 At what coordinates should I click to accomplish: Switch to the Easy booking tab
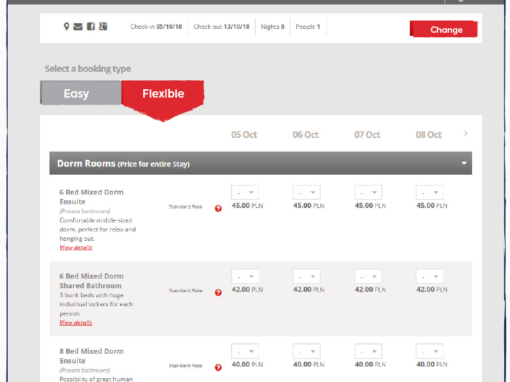point(81,93)
